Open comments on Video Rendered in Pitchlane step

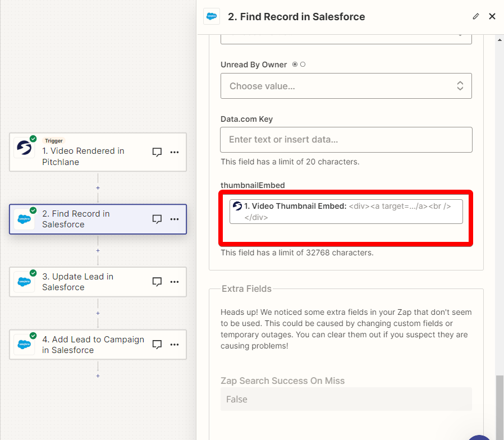[157, 152]
